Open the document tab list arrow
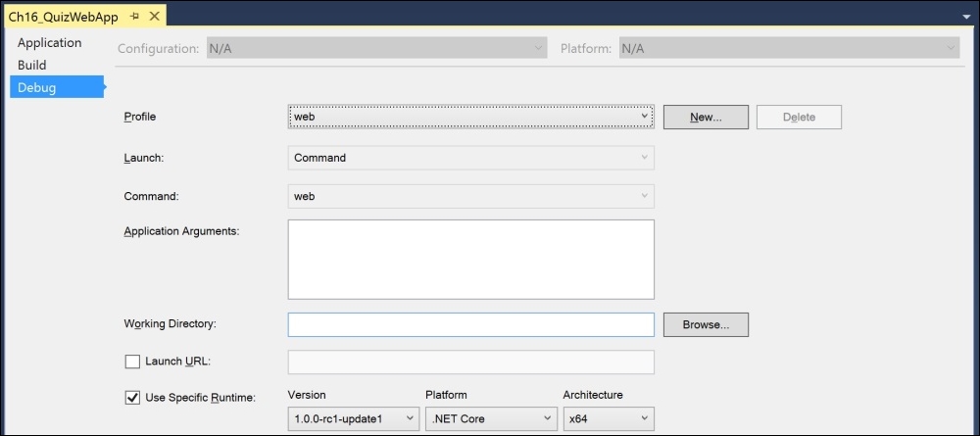Screen dimensions: 980x436 click(x=967, y=18)
